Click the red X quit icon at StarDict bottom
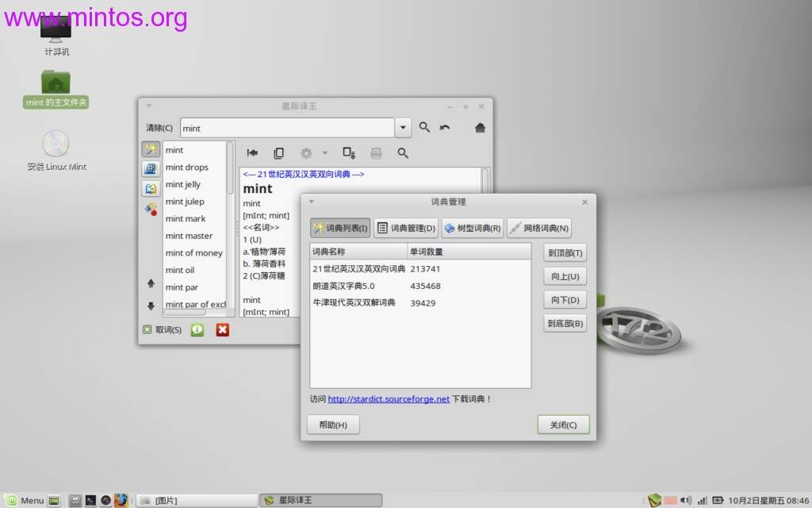The height and width of the screenshot is (508, 812). coord(223,329)
